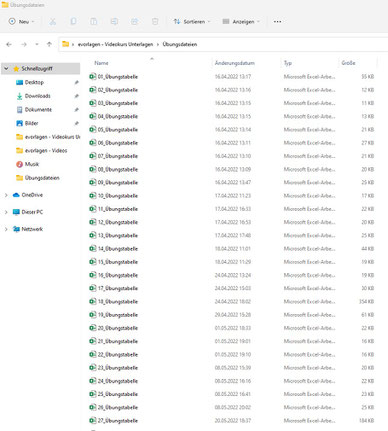The height and width of the screenshot is (431, 388).
Task: Collapse the Schnellzugriff tree node
Action: 6,69
